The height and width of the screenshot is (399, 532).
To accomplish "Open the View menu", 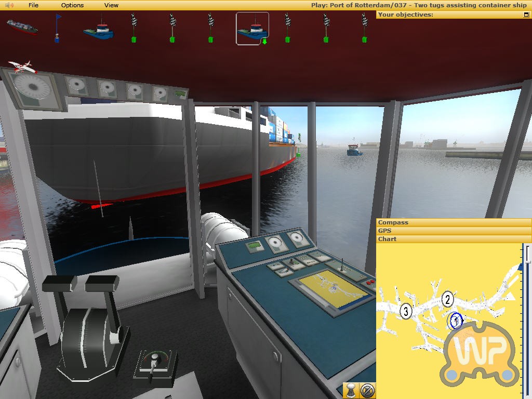I will [111, 5].
